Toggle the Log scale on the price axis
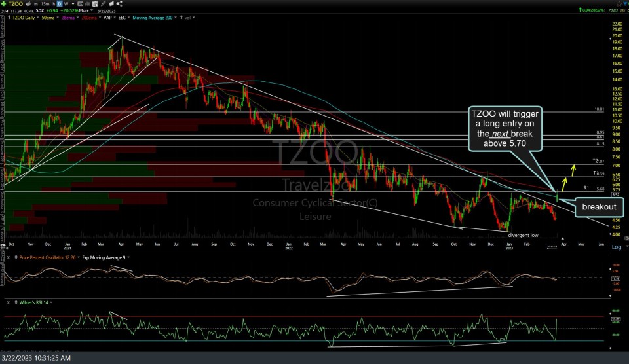This screenshot has height=364, width=629. [616, 247]
